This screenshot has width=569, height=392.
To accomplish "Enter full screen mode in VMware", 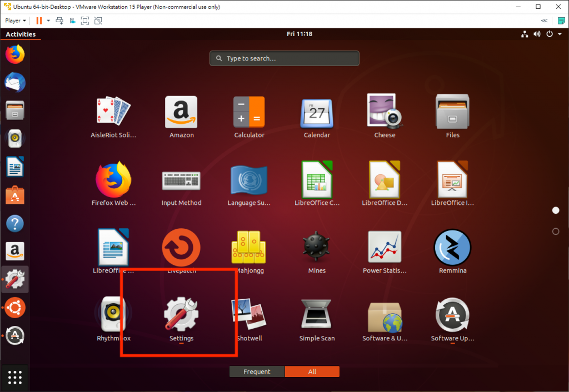I will 84,21.
